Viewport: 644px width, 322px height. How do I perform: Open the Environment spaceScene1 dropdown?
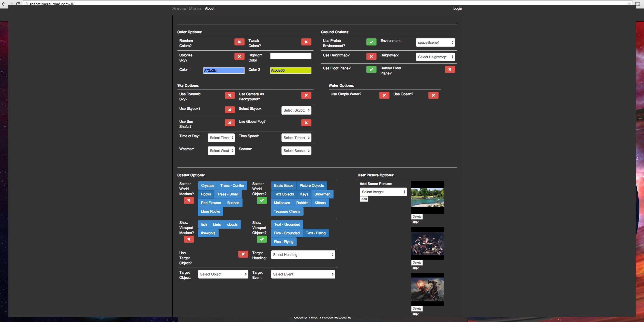[x=435, y=43]
